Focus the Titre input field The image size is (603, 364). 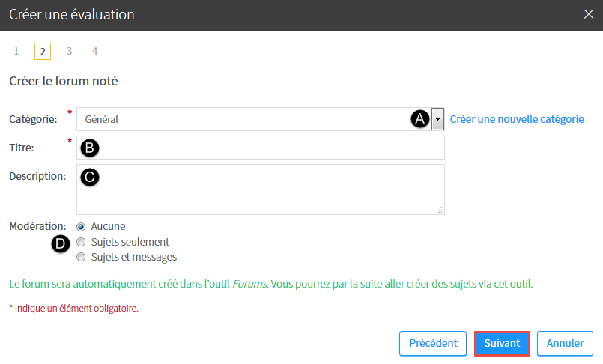pos(261,148)
